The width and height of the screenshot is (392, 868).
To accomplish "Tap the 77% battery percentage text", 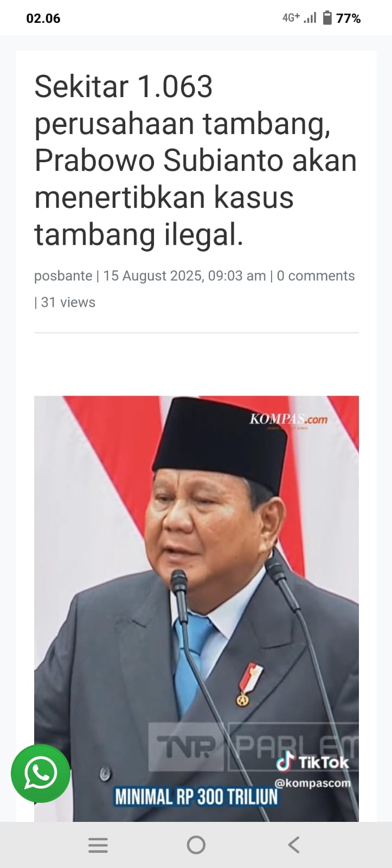I will [x=348, y=18].
